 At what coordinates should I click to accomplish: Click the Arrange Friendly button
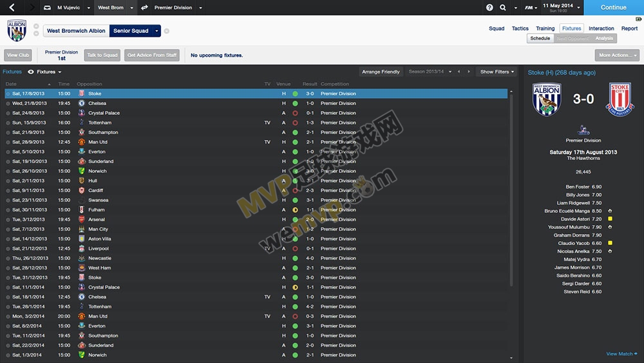pyautogui.click(x=381, y=72)
